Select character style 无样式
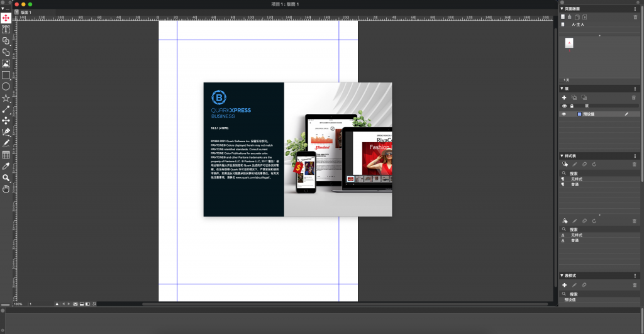Viewport: 644px width, 334px height. (x=599, y=235)
